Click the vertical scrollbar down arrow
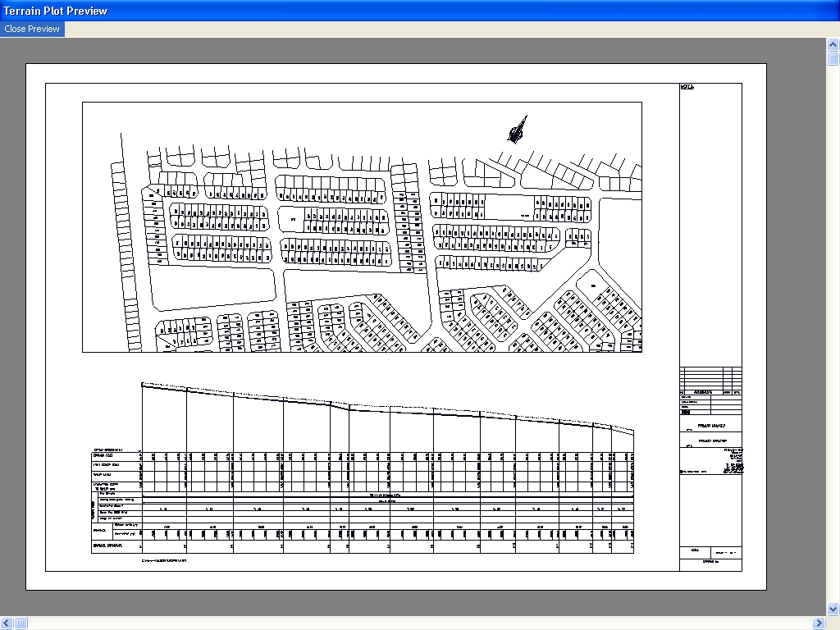Screen dimensions: 840x630 833,609
